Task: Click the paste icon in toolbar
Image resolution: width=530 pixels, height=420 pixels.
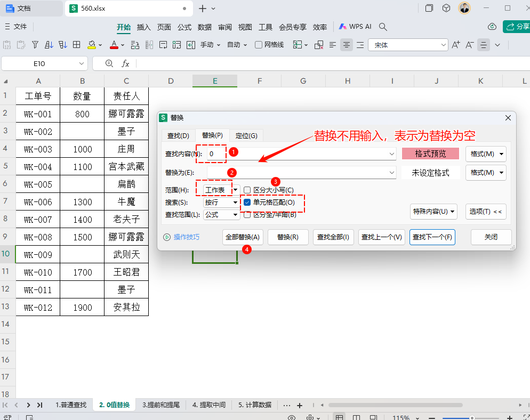Action: pos(21,45)
